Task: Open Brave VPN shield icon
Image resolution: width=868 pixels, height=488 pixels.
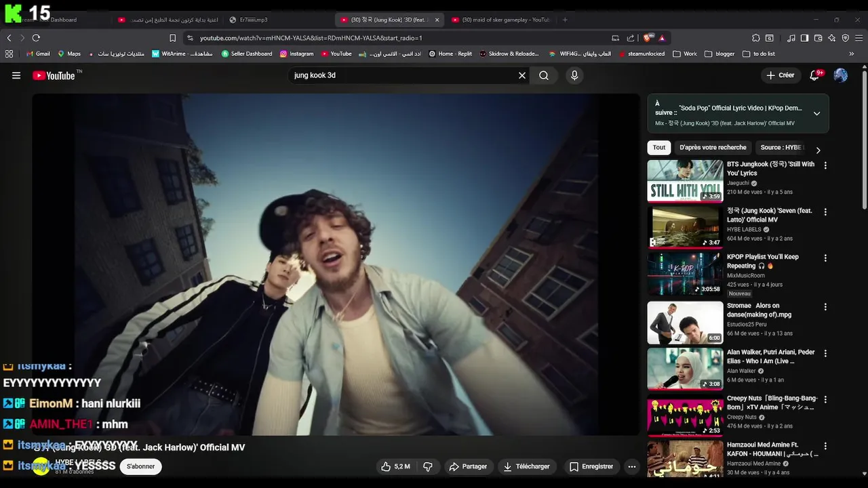Action: click(x=845, y=38)
